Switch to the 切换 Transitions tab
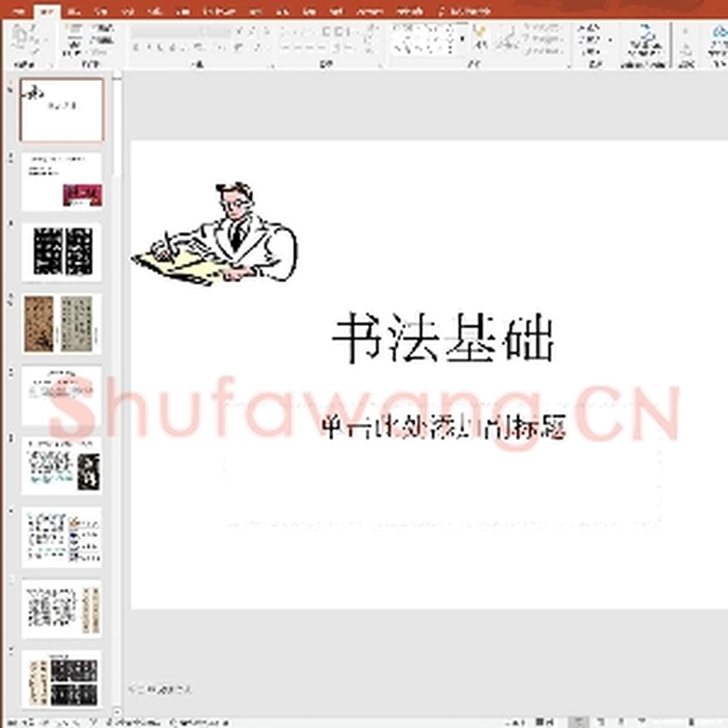Image resolution: width=728 pixels, height=728 pixels. [128, 11]
